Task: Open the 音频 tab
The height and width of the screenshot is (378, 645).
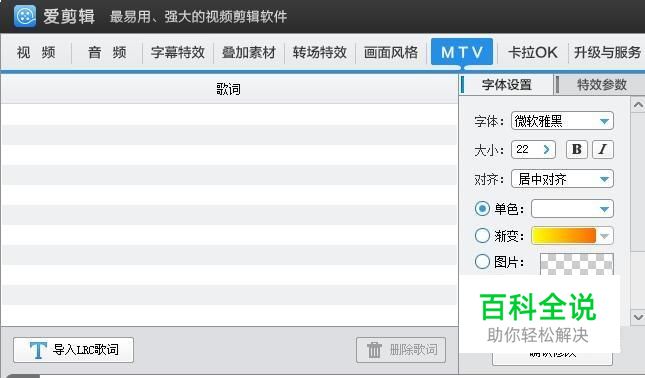Action: pos(107,53)
